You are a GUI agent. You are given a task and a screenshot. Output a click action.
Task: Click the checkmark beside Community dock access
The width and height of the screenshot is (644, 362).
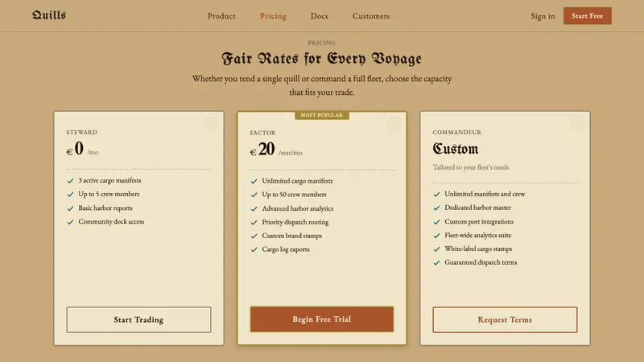click(x=70, y=222)
